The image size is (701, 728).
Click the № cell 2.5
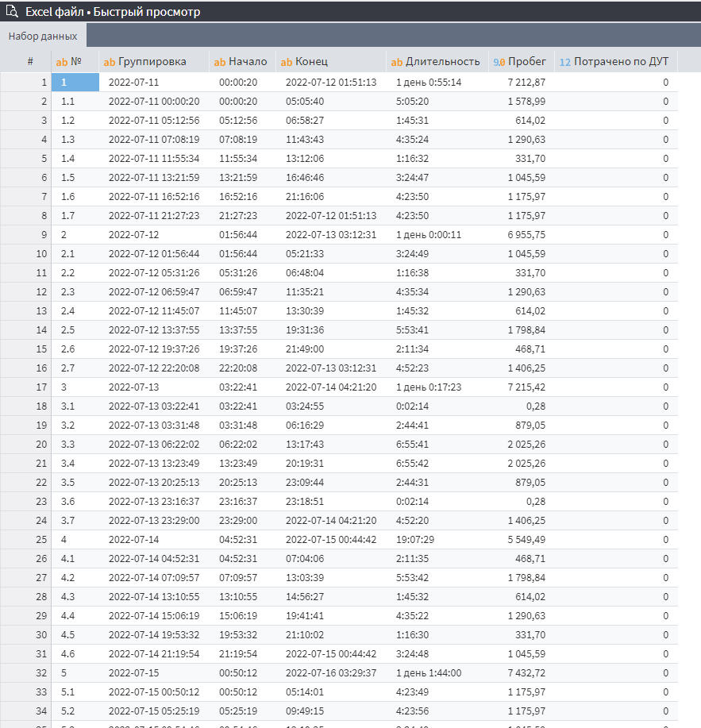(x=67, y=329)
